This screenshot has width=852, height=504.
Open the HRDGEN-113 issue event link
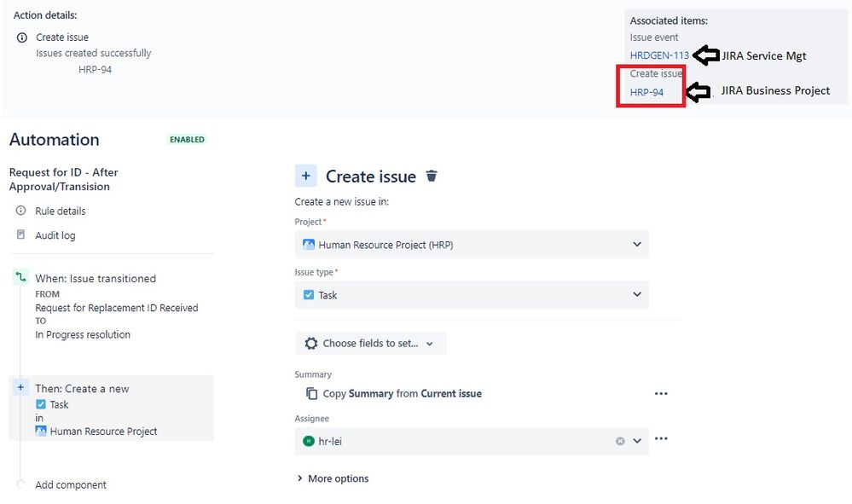(x=659, y=55)
